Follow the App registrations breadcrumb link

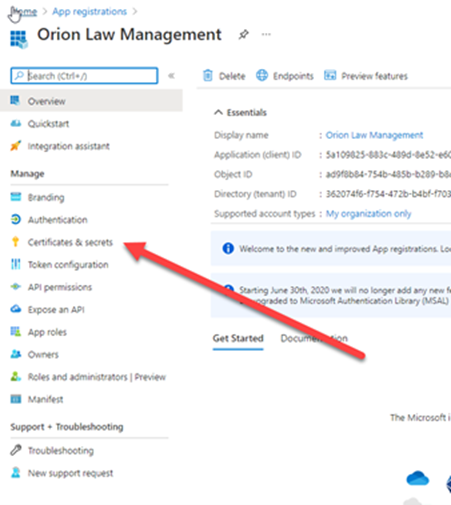pyautogui.click(x=90, y=12)
